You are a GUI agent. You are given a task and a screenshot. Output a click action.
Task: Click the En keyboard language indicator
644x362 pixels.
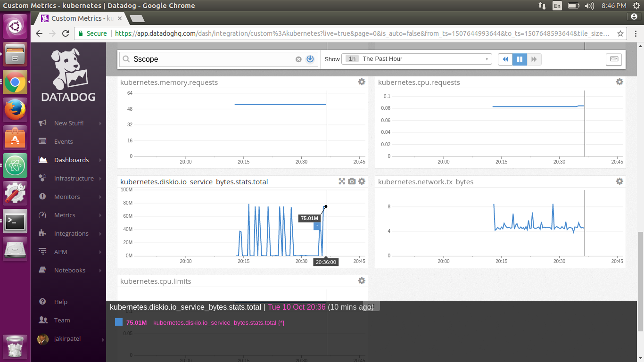coord(557,6)
